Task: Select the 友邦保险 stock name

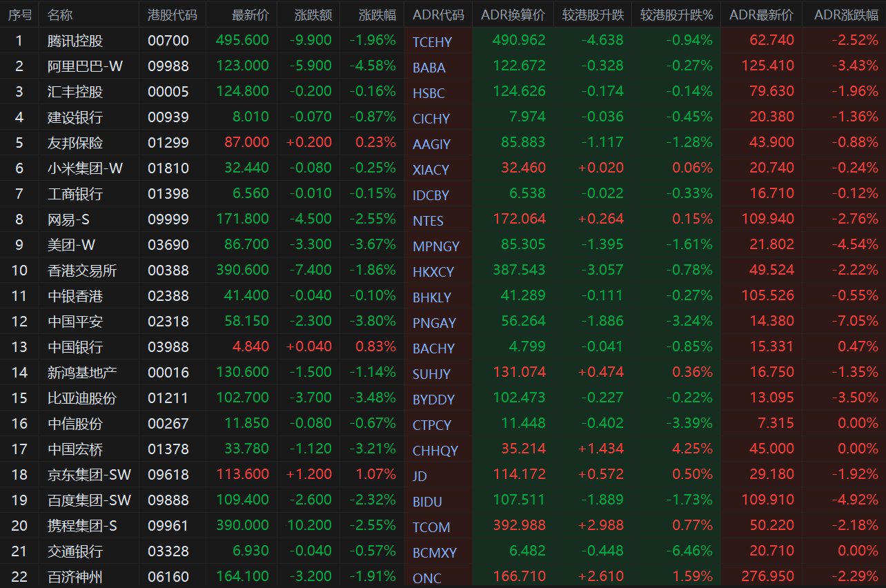Action: 75,143
